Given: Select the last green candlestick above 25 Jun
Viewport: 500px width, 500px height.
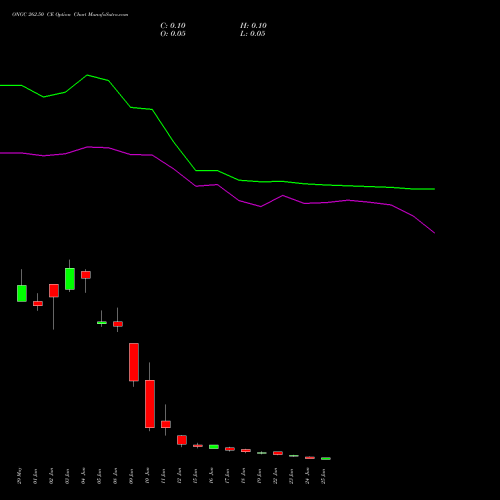Looking at the screenshot, I should [x=326, y=459].
